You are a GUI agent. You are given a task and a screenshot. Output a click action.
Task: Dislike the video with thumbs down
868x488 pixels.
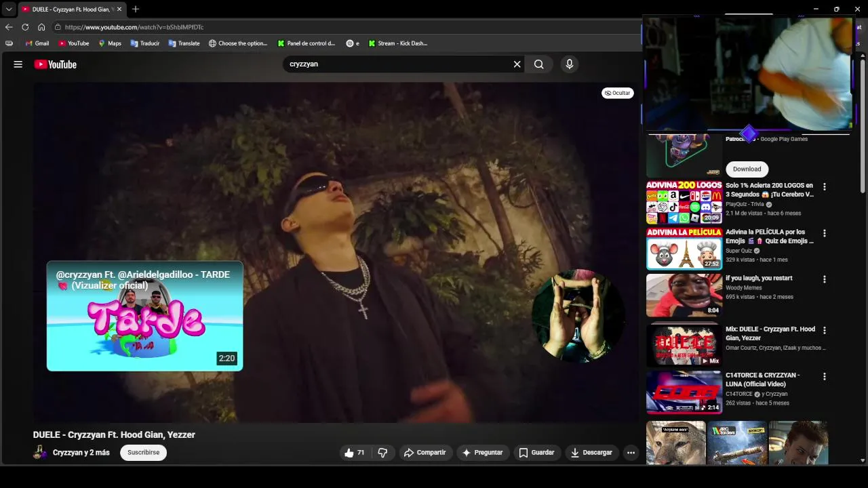click(x=382, y=453)
